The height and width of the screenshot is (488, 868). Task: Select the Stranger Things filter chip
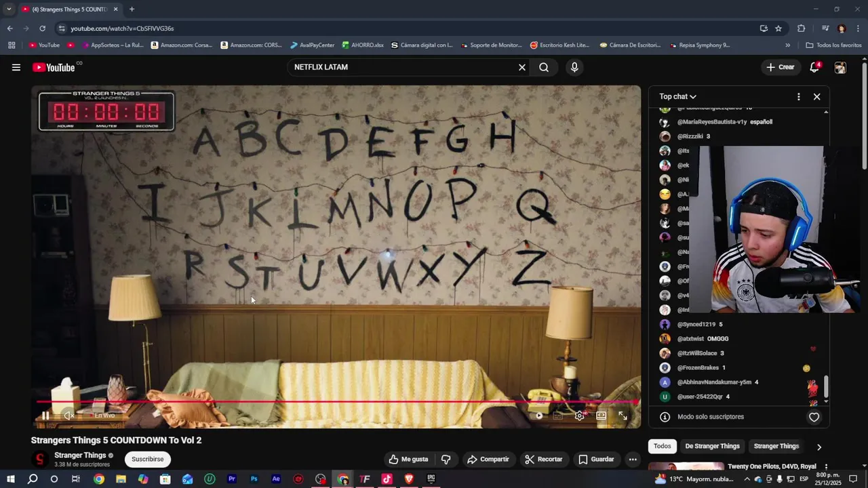pyautogui.click(x=776, y=446)
